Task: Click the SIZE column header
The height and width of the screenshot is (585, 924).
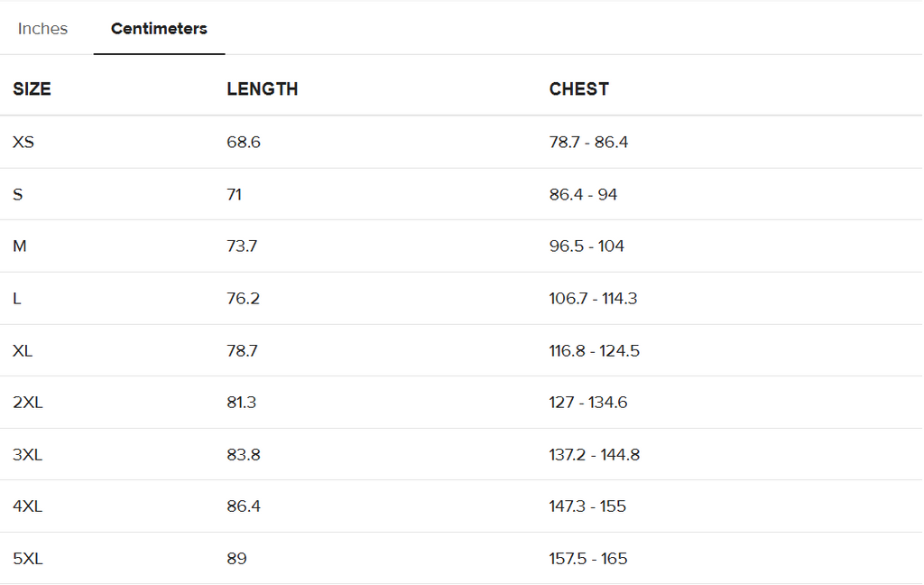Action: (32, 89)
